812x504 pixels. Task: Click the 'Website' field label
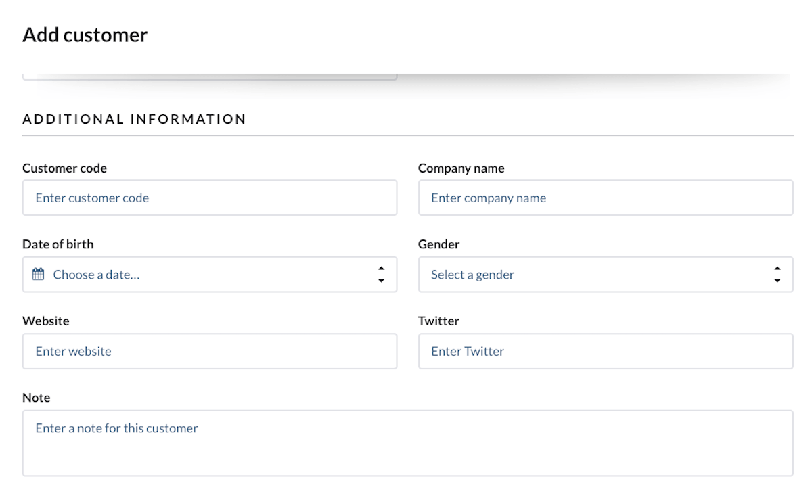click(45, 321)
